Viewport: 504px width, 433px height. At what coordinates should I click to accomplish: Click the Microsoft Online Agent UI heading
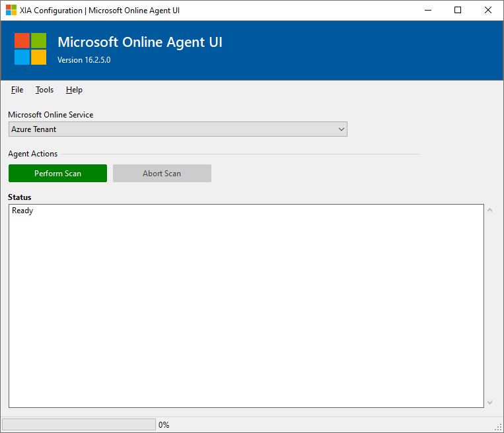(140, 42)
